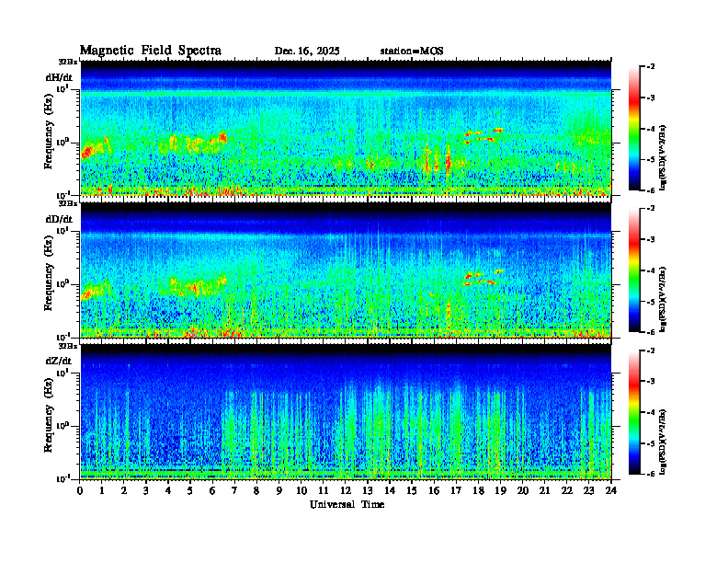The height and width of the screenshot is (563, 728).
Task: Click the 32Hz label above dH/dt panel
Action: point(67,62)
